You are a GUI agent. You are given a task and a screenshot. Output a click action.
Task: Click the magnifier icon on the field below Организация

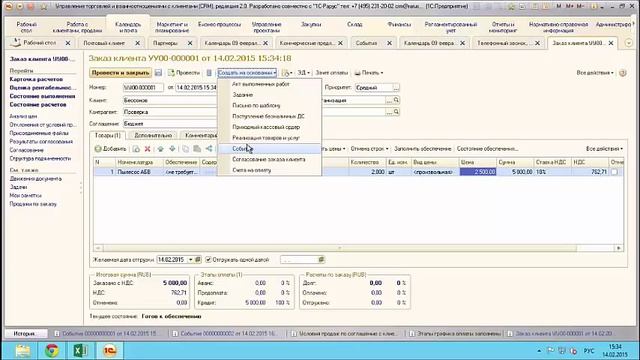coord(396,112)
